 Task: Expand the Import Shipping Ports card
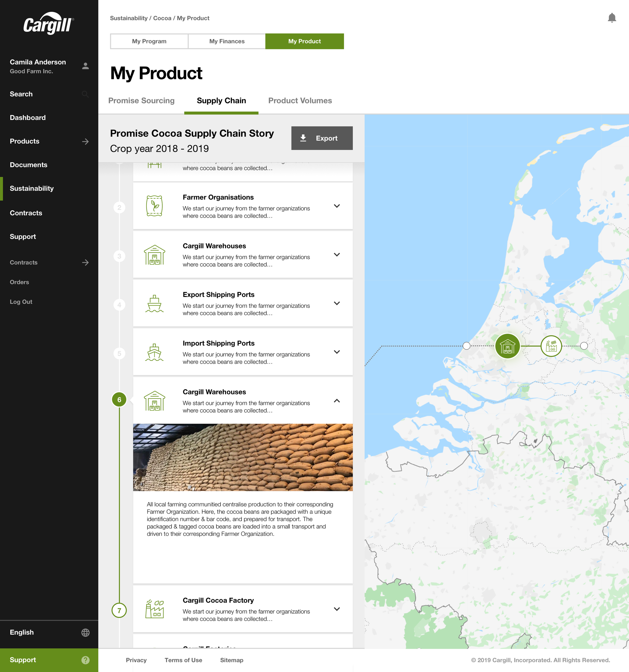[337, 352]
